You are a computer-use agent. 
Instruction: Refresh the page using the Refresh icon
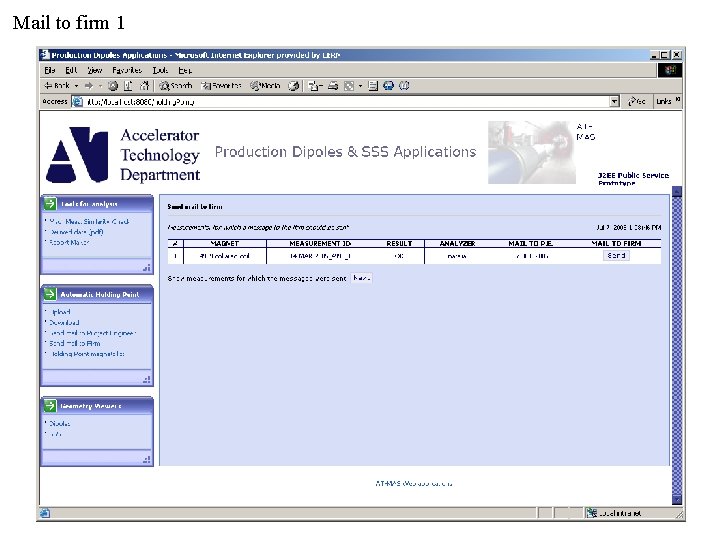pyautogui.click(x=129, y=86)
